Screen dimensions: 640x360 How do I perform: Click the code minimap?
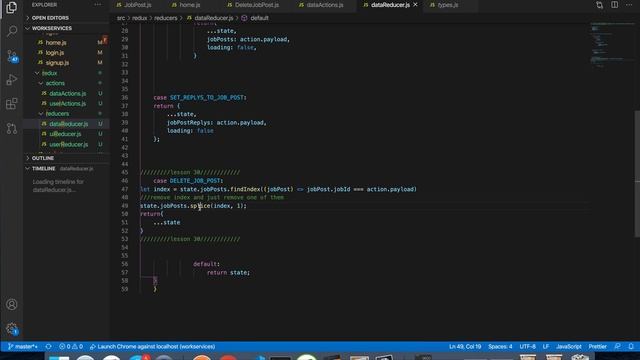(611, 45)
